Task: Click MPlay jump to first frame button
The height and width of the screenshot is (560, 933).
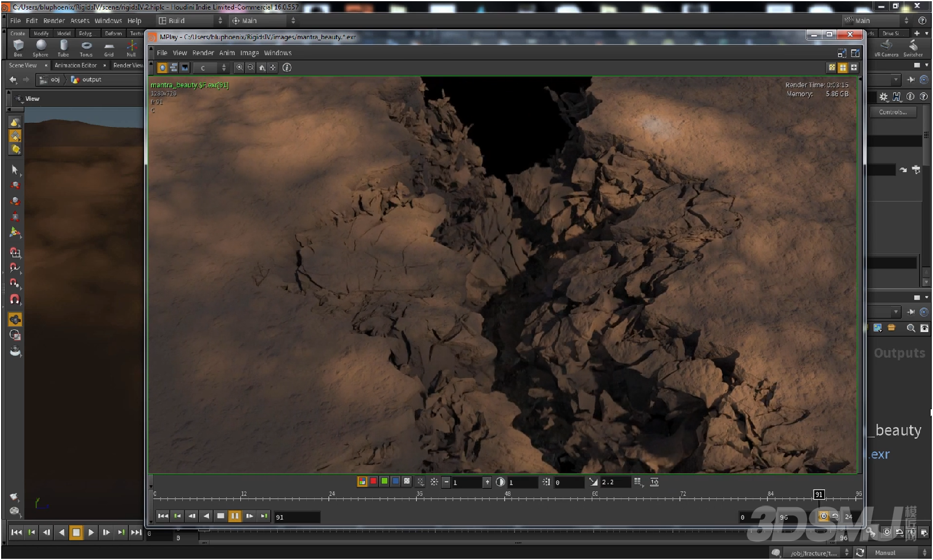Action: point(163,516)
